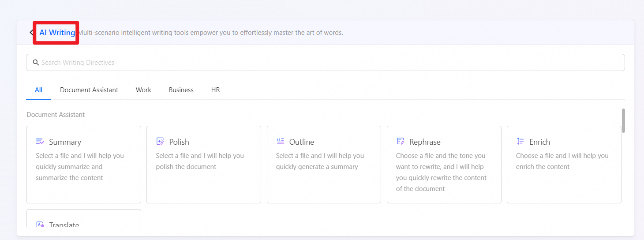
Task: Click the Translate card icon
Action: click(x=40, y=225)
